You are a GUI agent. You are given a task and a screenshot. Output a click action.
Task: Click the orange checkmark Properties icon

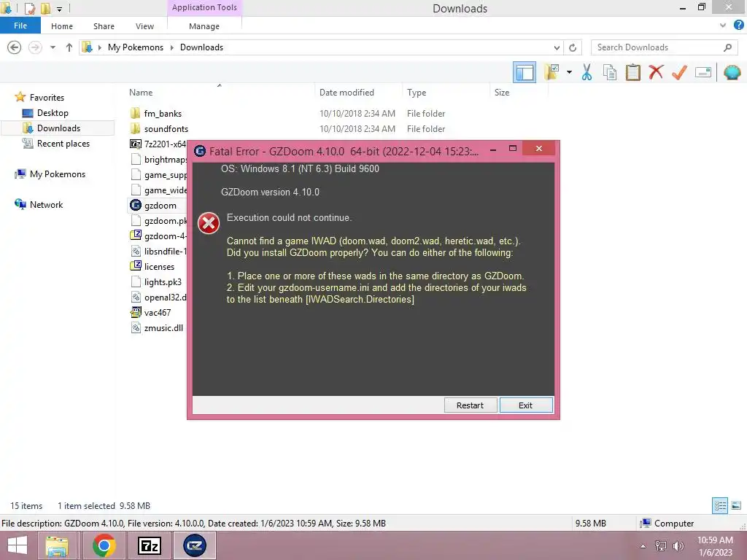pyautogui.click(x=679, y=72)
